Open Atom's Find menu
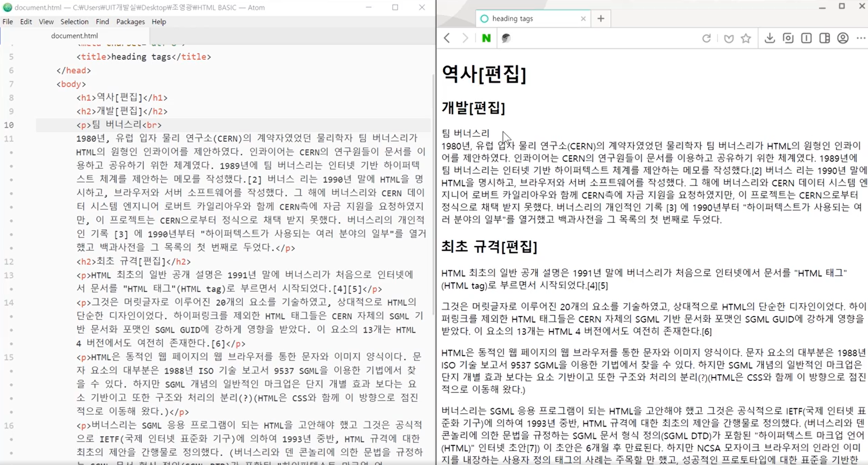 pyautogui.click(x=102, y=22)
